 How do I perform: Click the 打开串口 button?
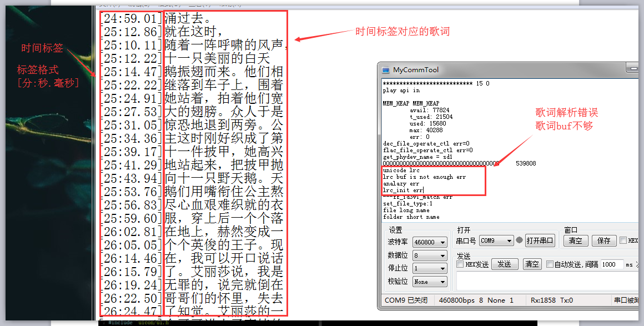(x=540, y=240)
